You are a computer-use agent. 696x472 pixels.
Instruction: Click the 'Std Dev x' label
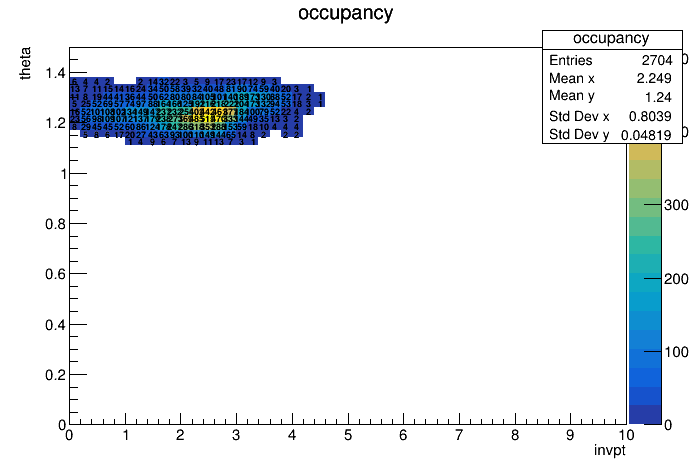pyautogui.click(x=579, y=116)
